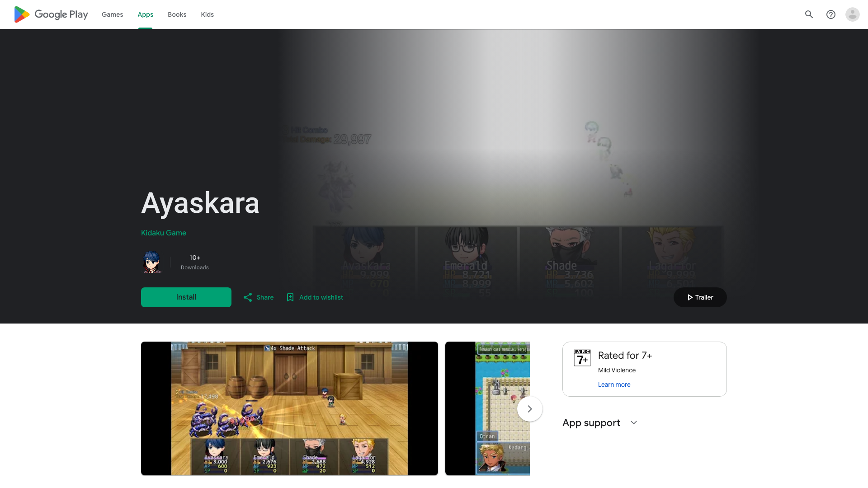Click the Ayaskara app title

pos(200,203)
